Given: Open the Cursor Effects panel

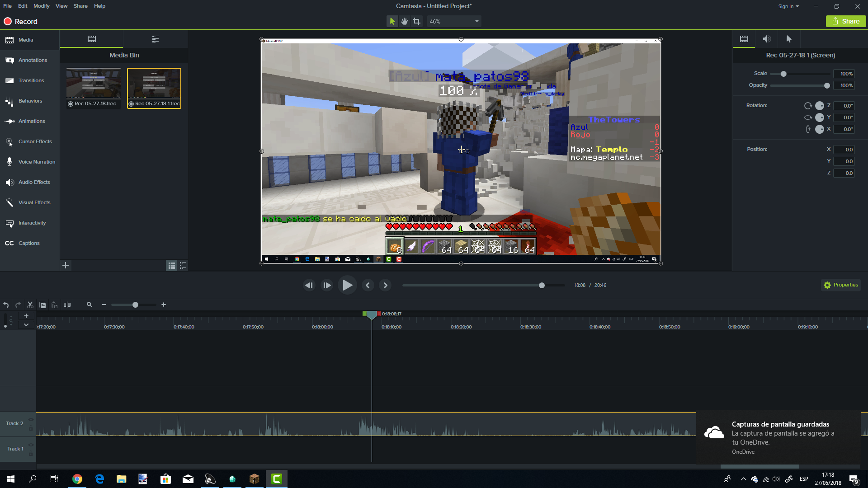Looking at the screenshot, I should click(x=29, y=141).
